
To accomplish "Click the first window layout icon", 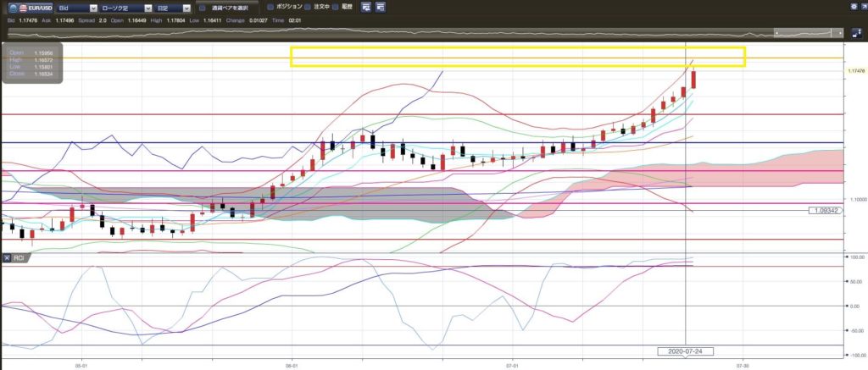I will tap(366, 7).
